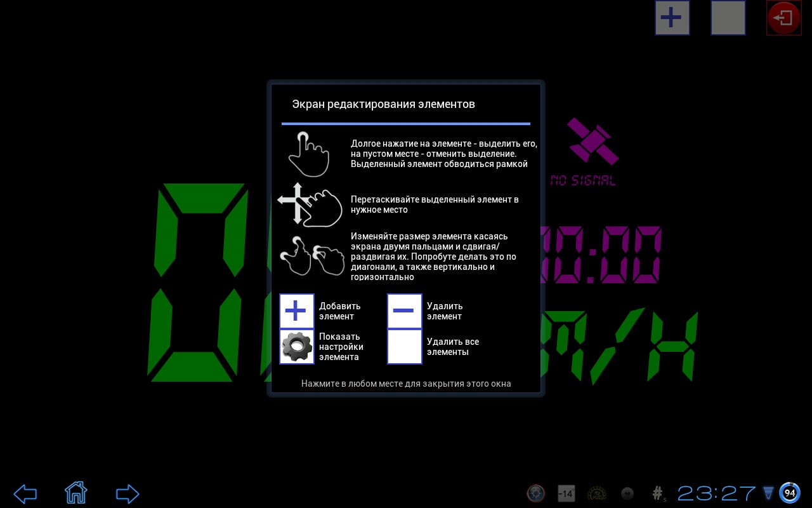The image size is (812, 508).
Task: Tap the two-finger pinch gesture icon
Action: (x=311, y=255)
